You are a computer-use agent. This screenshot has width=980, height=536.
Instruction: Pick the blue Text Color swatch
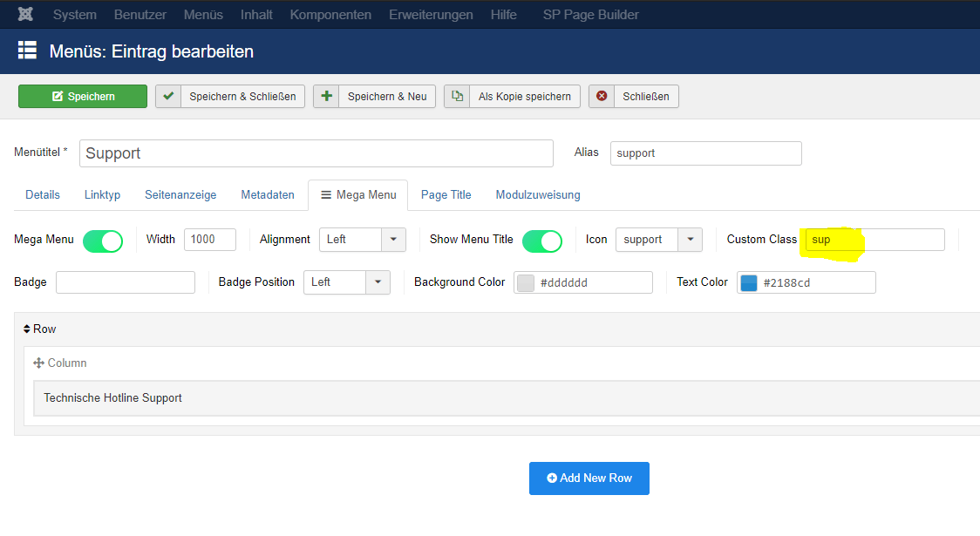point(748,282)
